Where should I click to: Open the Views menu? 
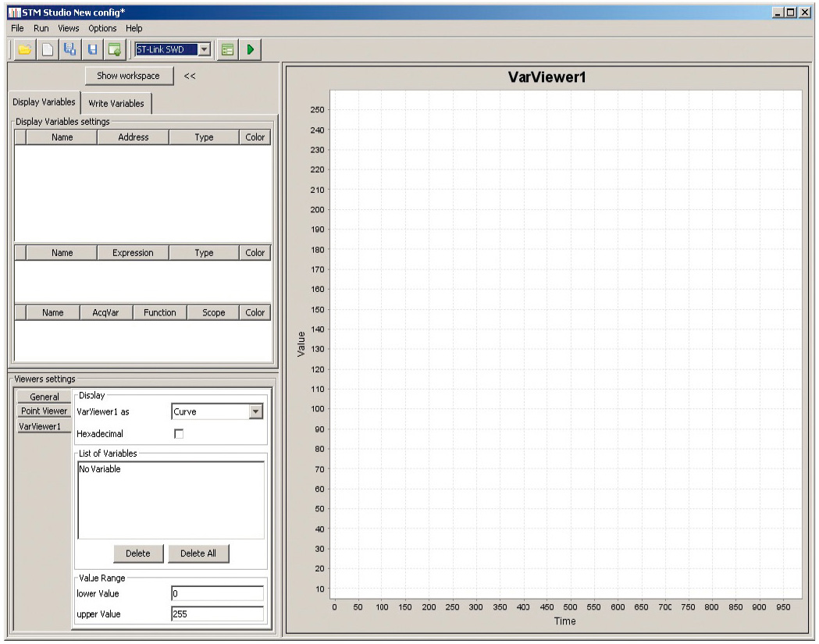pos(69,28)
